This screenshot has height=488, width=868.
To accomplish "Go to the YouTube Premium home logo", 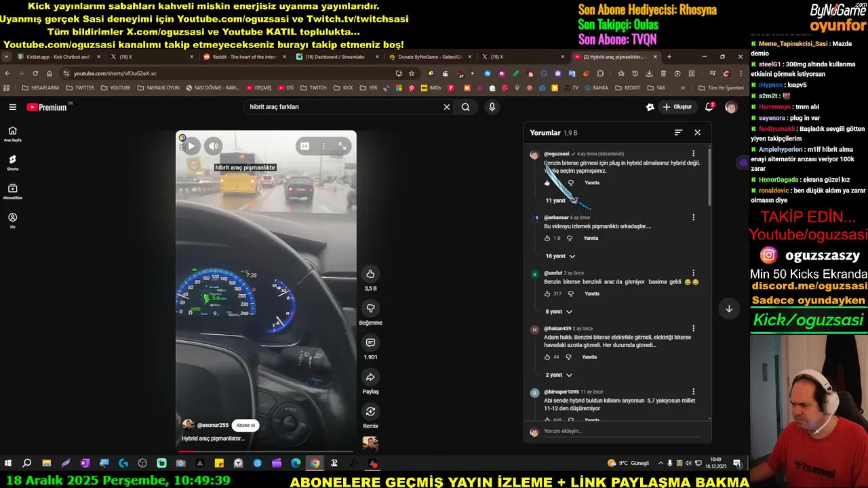I will (x=47, y=107).
